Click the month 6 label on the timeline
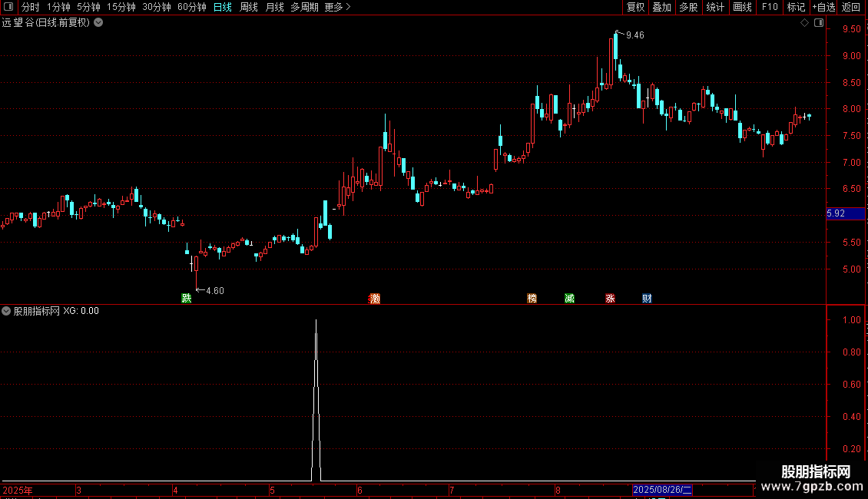This screenshot has height=499, width=868. point(359,490)
